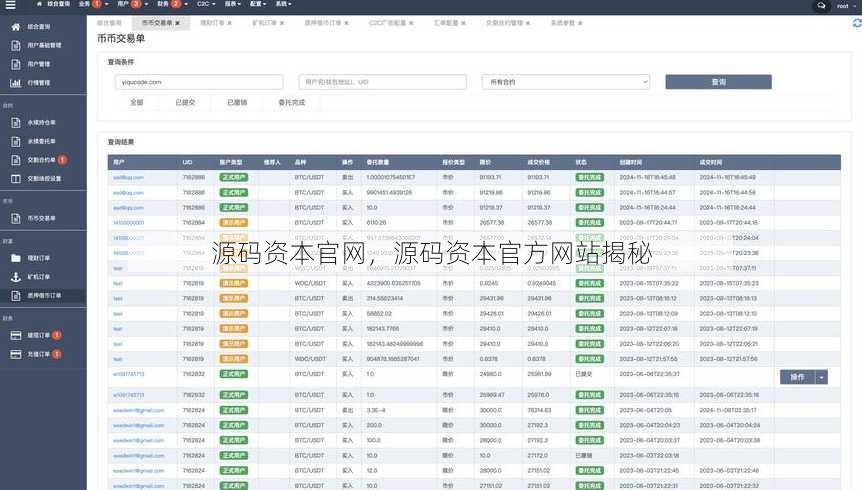Open 用户基础管理 in the sidebar

coord(44,45)
